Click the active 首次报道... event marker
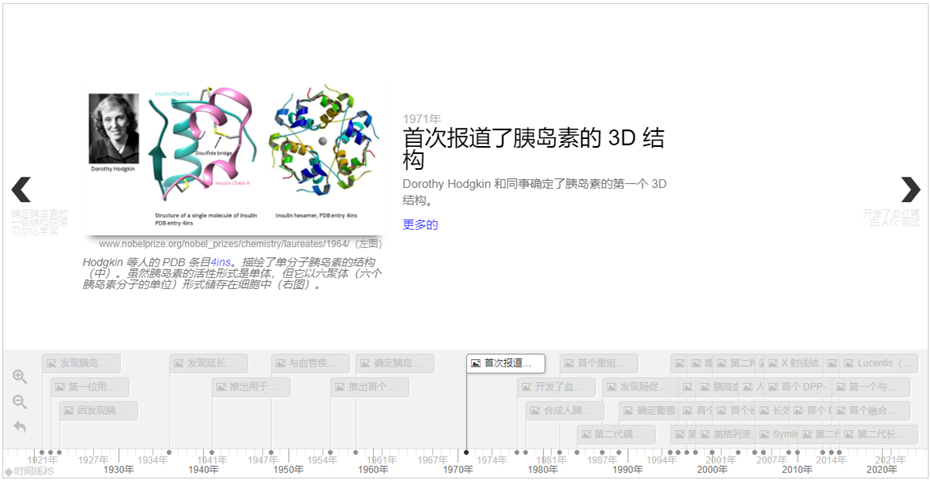This screenshot has width=931, height=484. click(505, 363)
